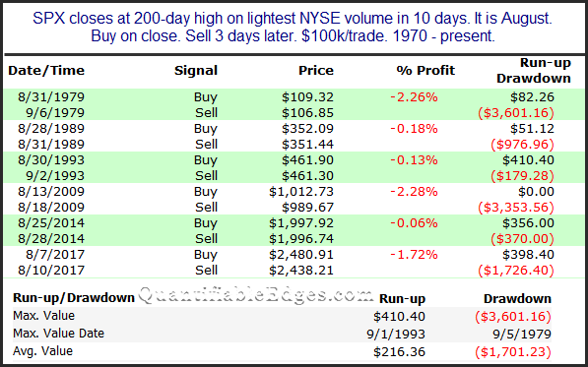Click the average run-up value $216.36
Screen dimensions: 588x367
pos(399,351)
